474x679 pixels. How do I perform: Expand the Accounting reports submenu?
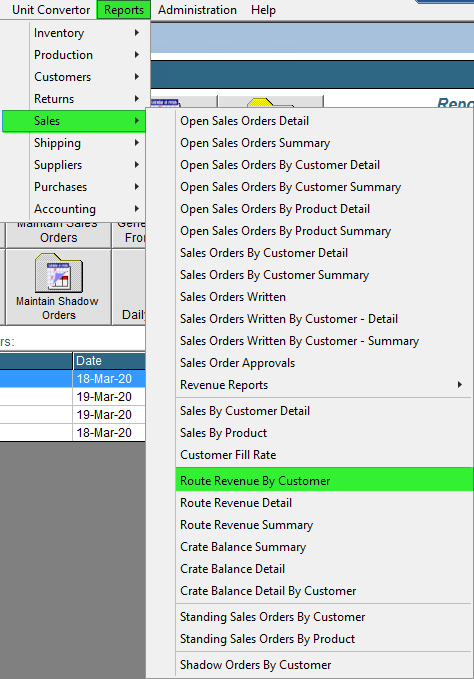(74, 209)
